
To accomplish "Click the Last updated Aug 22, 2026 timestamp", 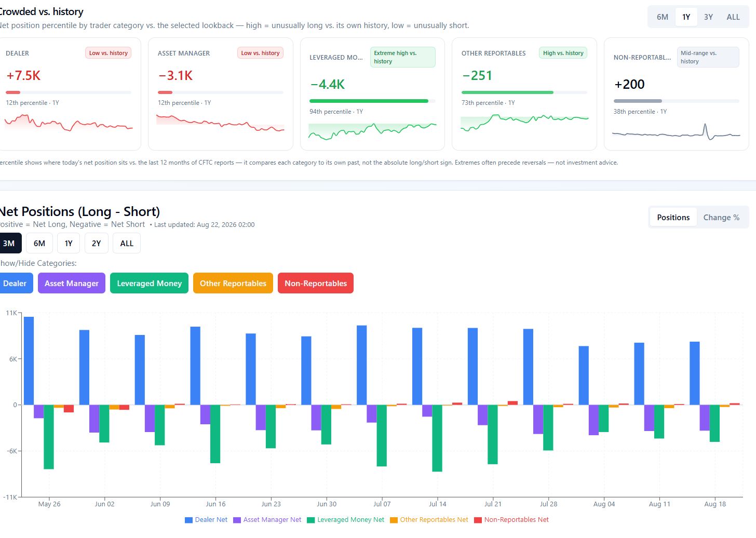I will [x=205, y=225].
